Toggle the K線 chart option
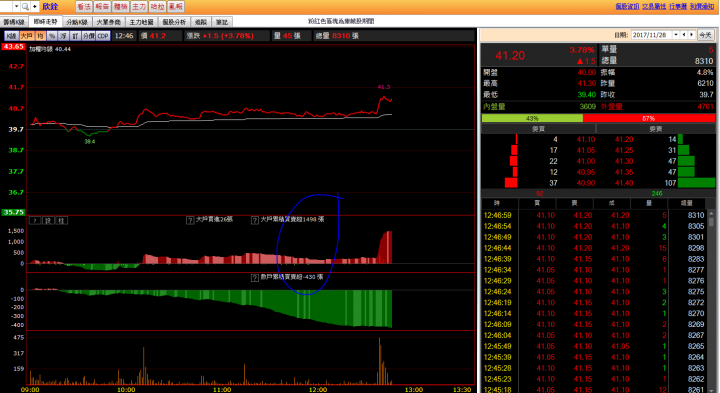720x393 pixels. tap(11, 36)
